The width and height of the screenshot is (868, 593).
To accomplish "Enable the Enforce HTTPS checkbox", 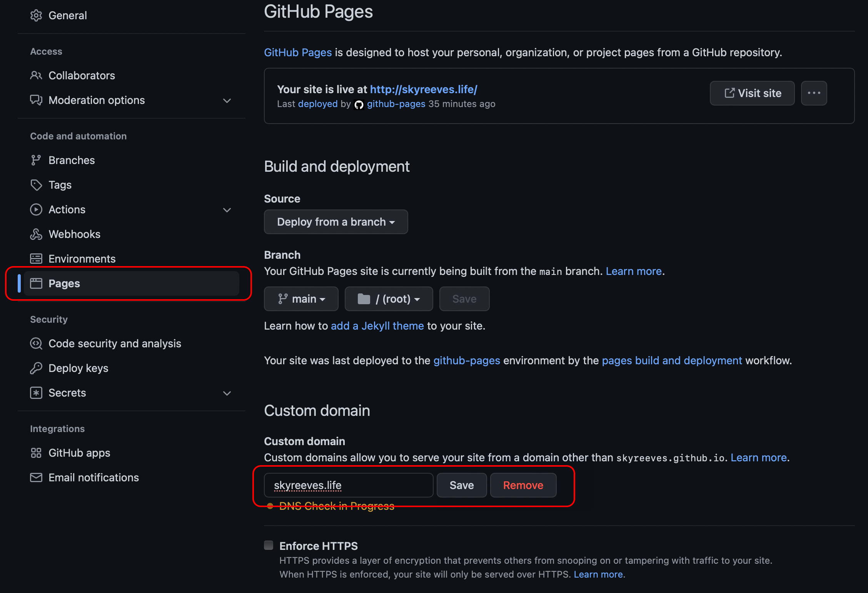I will [x=269, y=545].
